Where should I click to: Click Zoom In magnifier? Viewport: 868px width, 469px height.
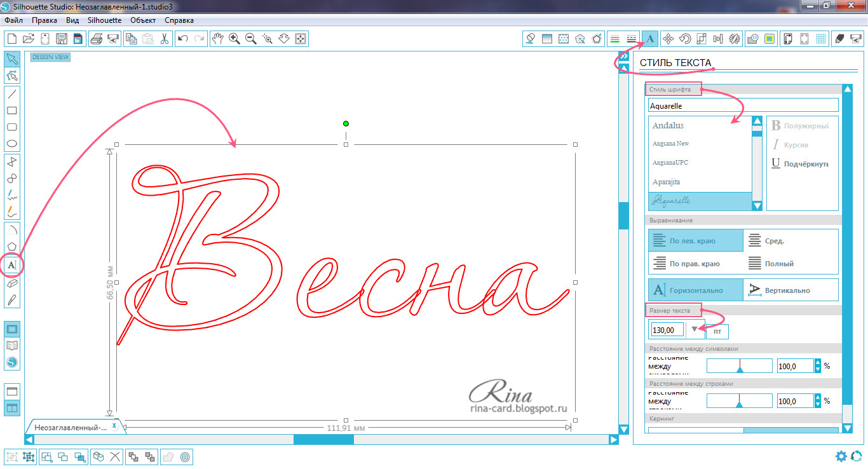click(234, 39)
